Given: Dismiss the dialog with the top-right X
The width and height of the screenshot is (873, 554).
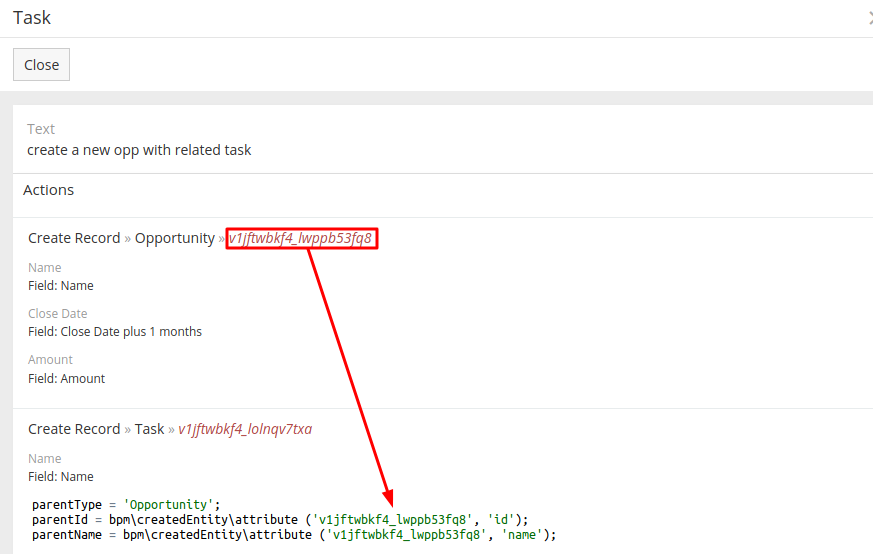Looking at the screenshot, I should tap(869, 18).
